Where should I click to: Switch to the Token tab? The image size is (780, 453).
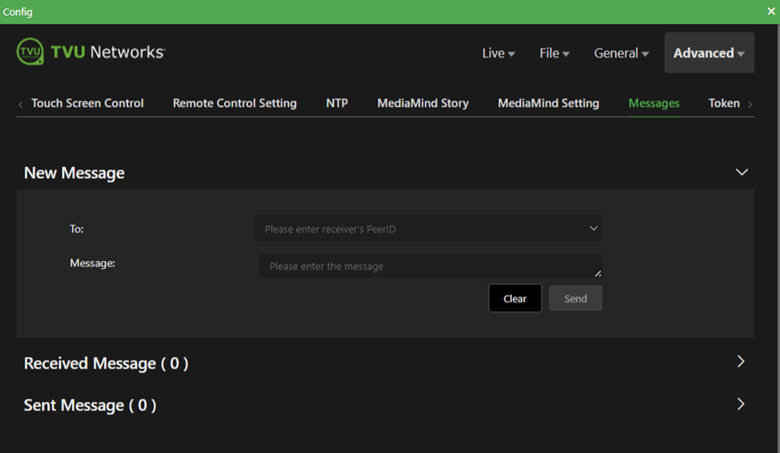724,103
